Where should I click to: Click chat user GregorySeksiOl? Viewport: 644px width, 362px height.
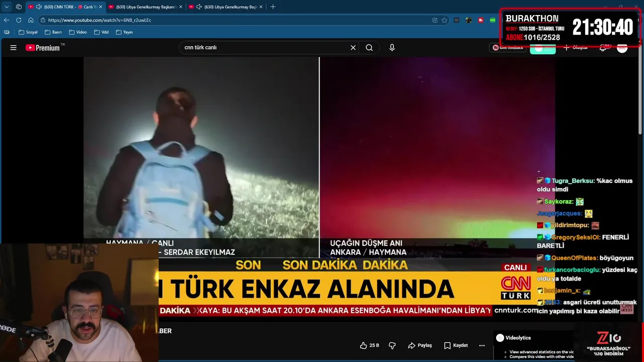576,237
